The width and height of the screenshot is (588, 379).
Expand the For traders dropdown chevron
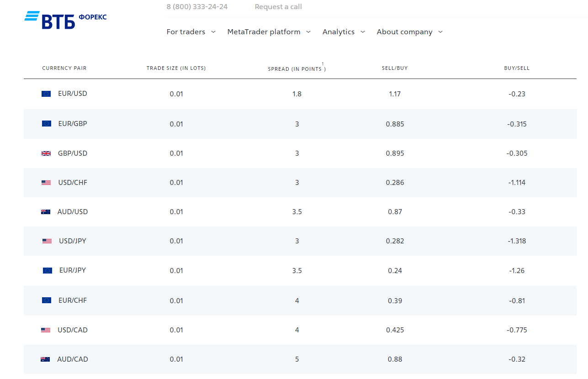click(x=213, y=32)
